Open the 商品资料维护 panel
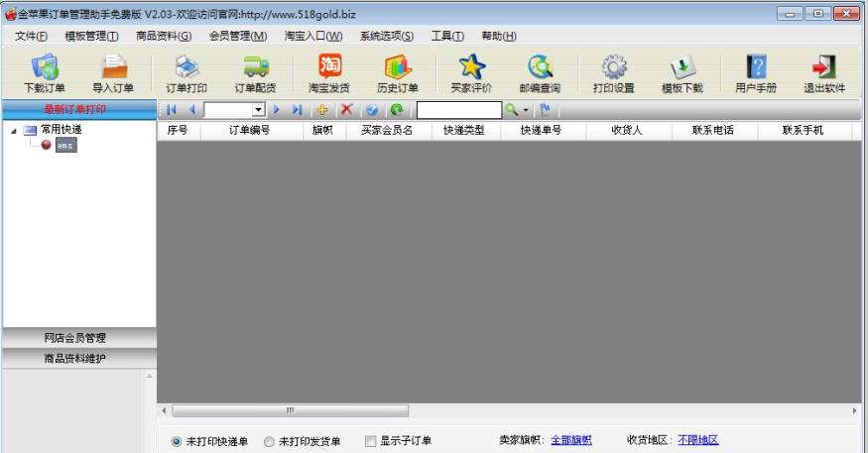 click(x=79, y=359)
